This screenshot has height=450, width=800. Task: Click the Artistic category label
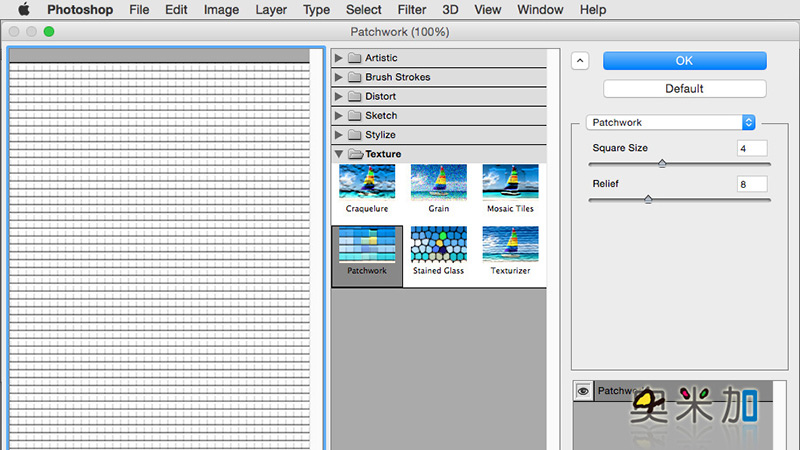(x=381, y=58)
